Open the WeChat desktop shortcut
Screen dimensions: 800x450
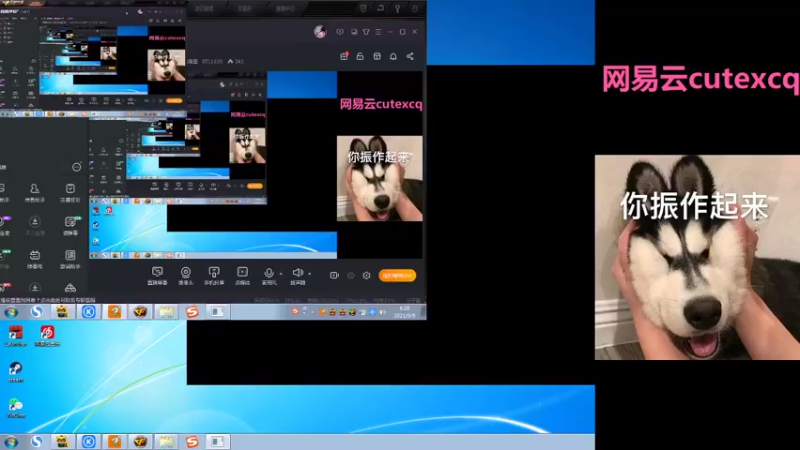[x=16, y=409]
